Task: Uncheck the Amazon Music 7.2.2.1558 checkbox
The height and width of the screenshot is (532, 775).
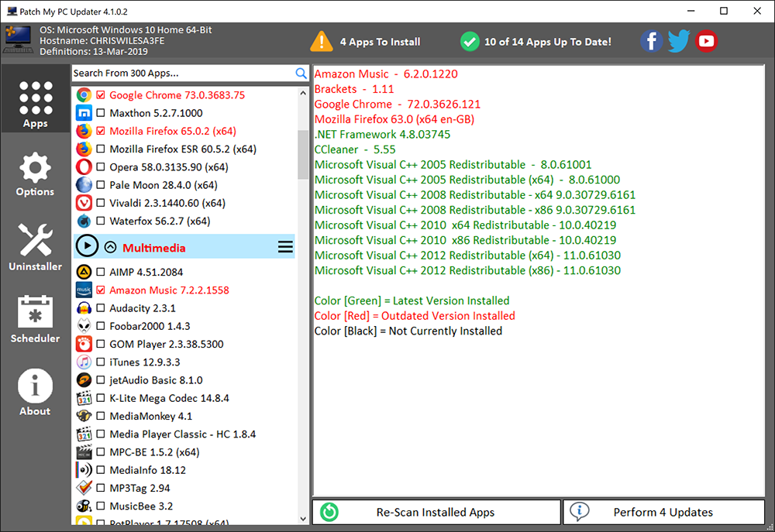Action: coord(101,290)
